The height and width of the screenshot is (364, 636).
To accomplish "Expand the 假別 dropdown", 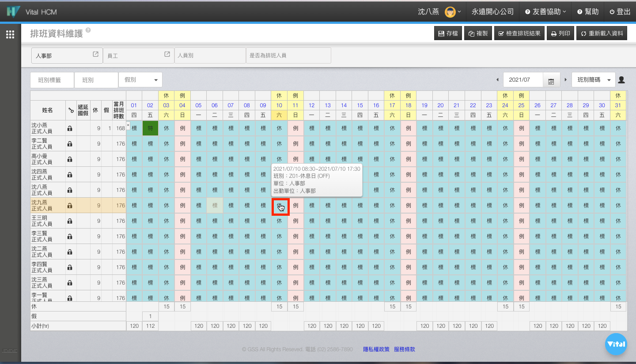I will point(140,80).
